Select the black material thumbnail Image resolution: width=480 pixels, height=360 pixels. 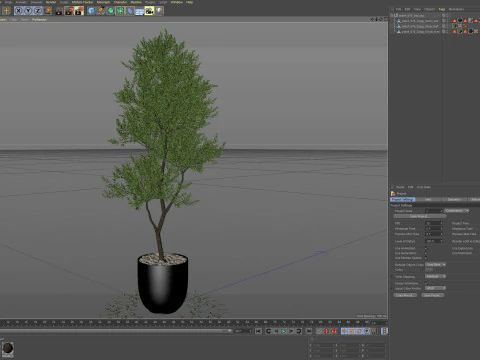8,349
